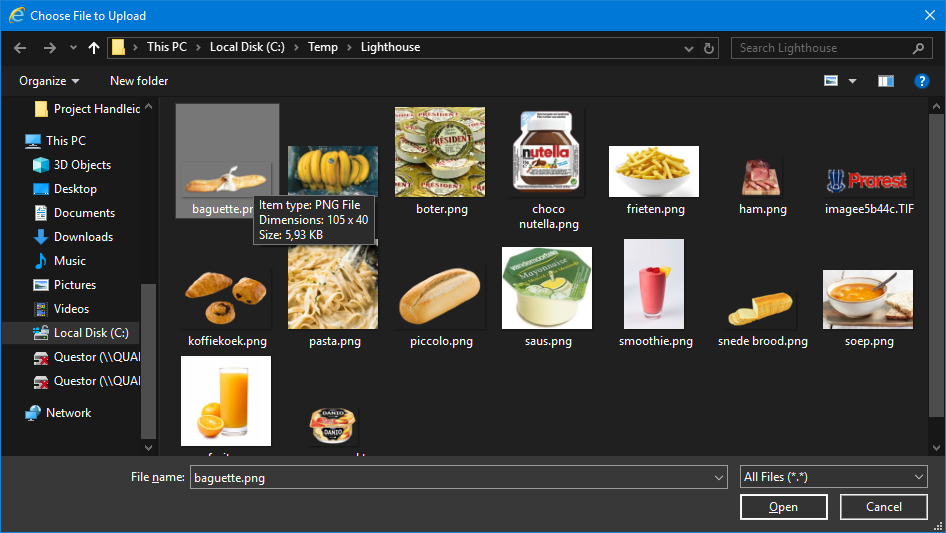
Task: Select ham.png file
Action: 762,187
